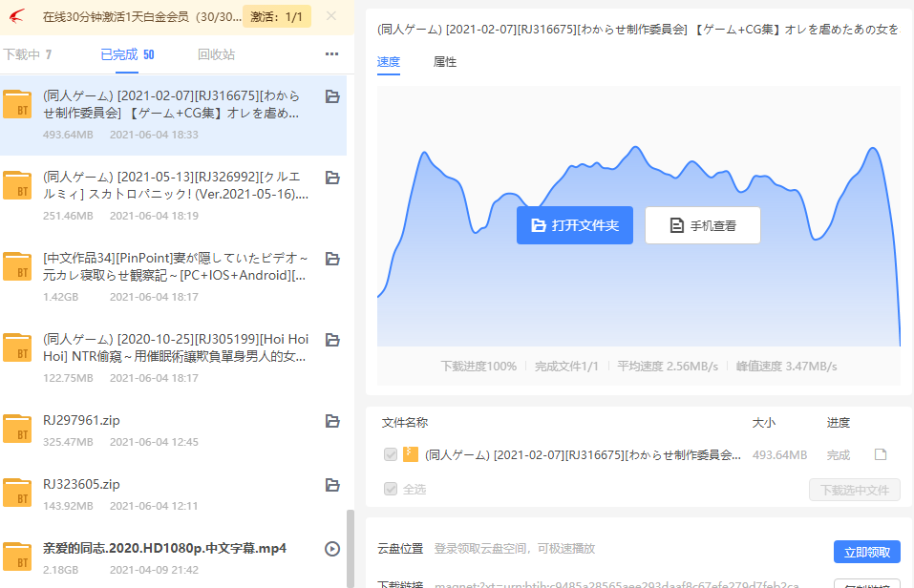Toggle the 全选 select all checkbox
Image resolution: width=914 pixels, height=588 pixels.
click(x=390, y=489)
